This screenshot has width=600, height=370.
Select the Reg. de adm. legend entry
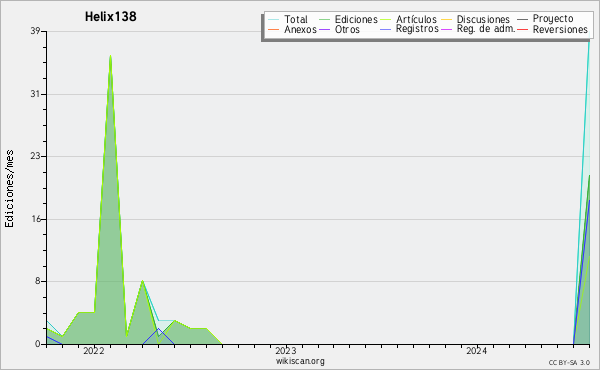478,29
